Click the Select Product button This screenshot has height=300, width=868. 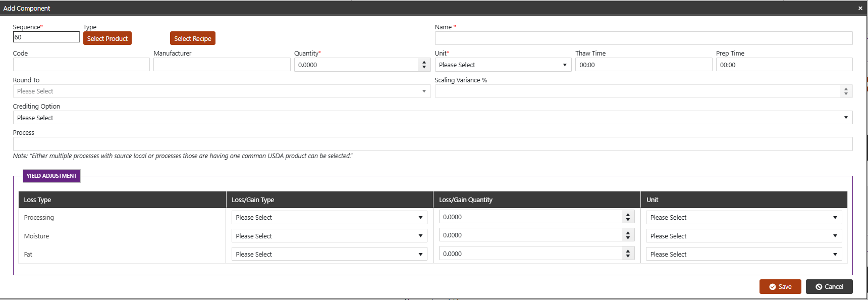click(x=107, y=38)
